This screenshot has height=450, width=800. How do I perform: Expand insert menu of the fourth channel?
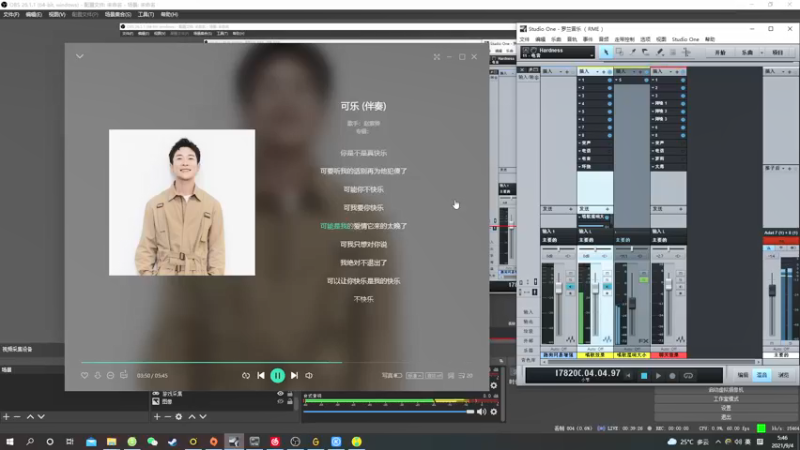click(x=671, y=71)
